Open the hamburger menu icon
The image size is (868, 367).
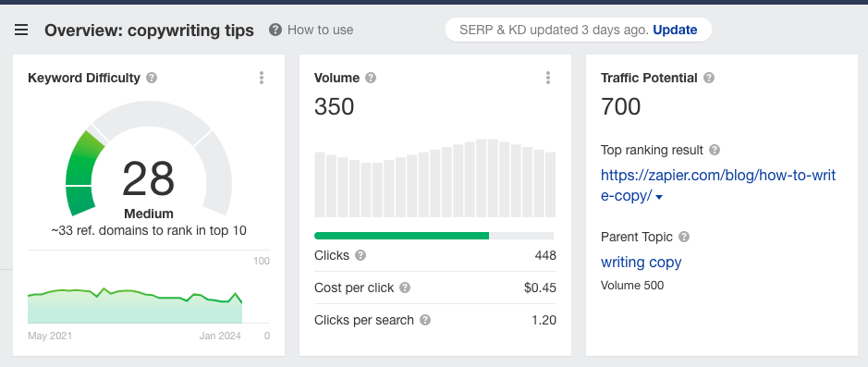(x=21, y=30)
